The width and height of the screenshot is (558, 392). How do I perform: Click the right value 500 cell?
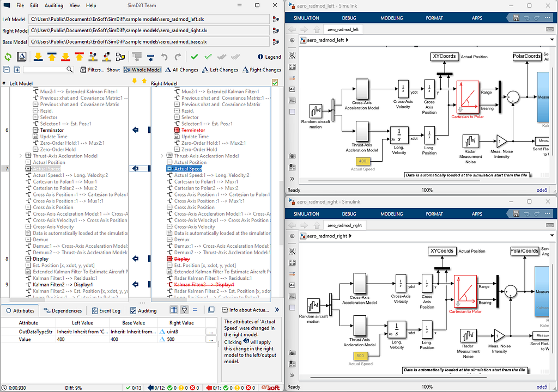click(x=181, y=339)
